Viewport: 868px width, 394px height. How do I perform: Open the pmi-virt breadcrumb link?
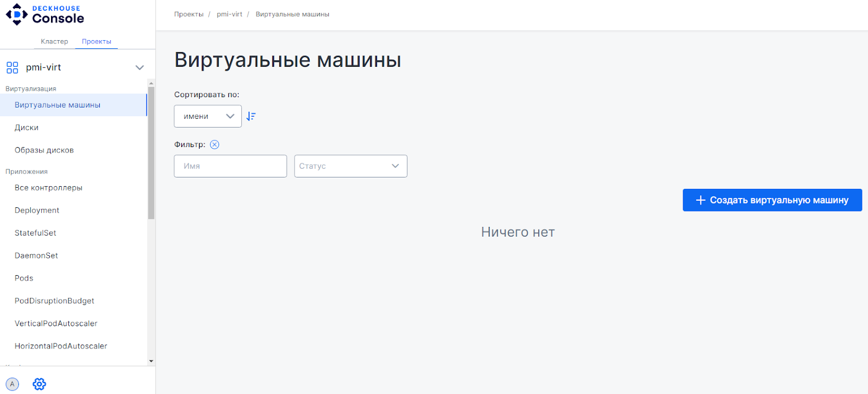click(x=229, y=14)
